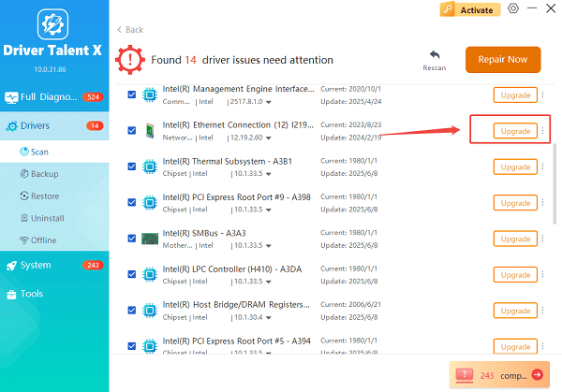This screenshot has width=562, height=392.
Task: Upgrade the Intel PCI Express Root Port #9
Action: pos(515,203)
